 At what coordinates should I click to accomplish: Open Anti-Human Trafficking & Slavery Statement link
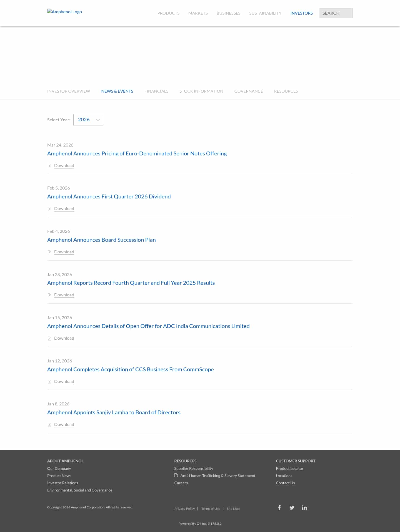218,476
